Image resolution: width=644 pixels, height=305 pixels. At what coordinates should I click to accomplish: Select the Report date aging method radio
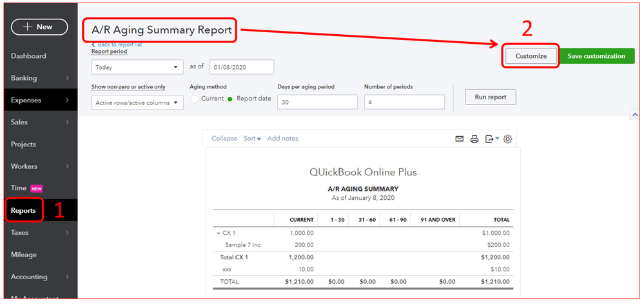(x=230, y=99)
